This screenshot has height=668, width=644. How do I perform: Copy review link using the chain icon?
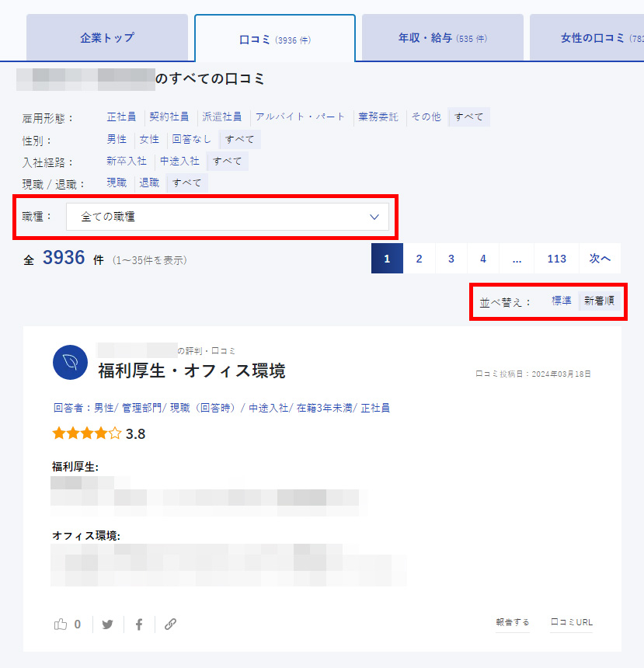click(169, 624)
